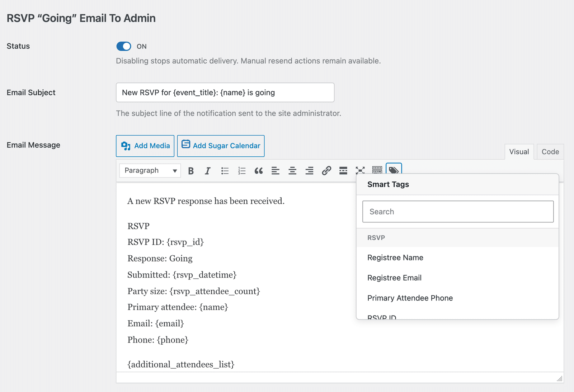Screen dimensions: 574x392
Task: Click the Add Sugar Calendar button
Action: [221, 146]
